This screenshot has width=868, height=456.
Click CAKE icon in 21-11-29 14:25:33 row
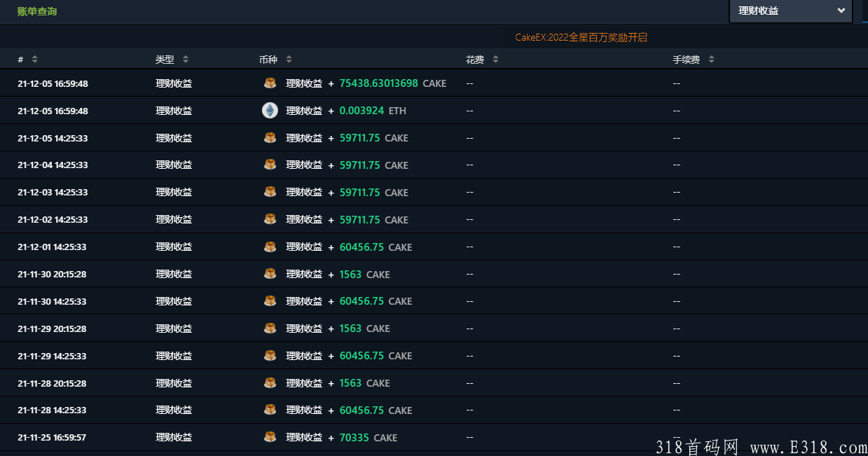point(270,356)
